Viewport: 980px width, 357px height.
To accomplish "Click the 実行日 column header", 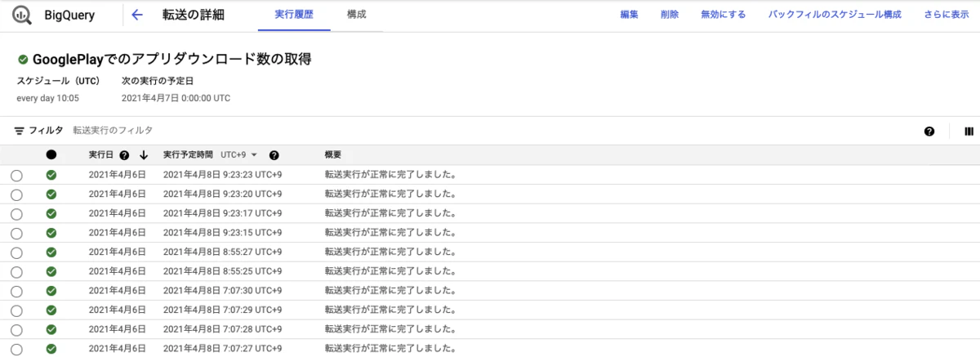I will [102, 155].
